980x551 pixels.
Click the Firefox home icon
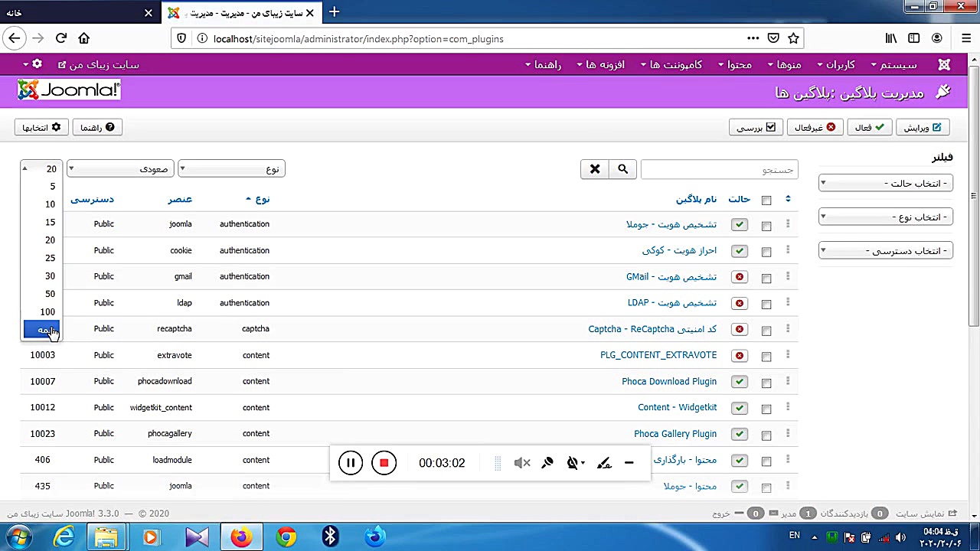84,38
